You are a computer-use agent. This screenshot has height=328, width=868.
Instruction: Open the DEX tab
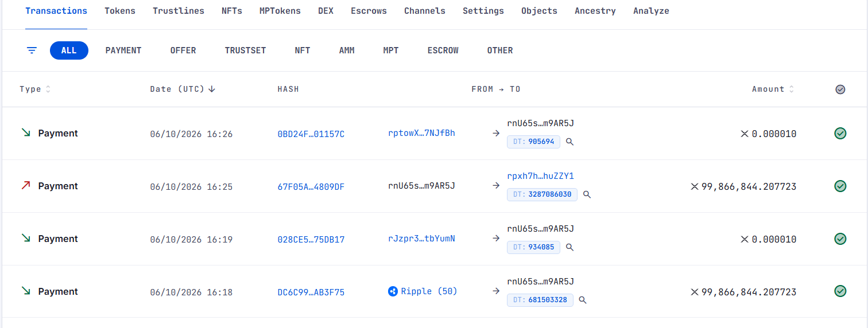point(325,11)
